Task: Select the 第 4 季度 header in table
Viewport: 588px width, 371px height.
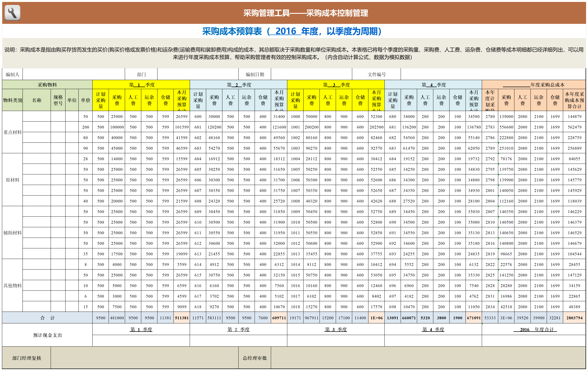Action: 433,85
